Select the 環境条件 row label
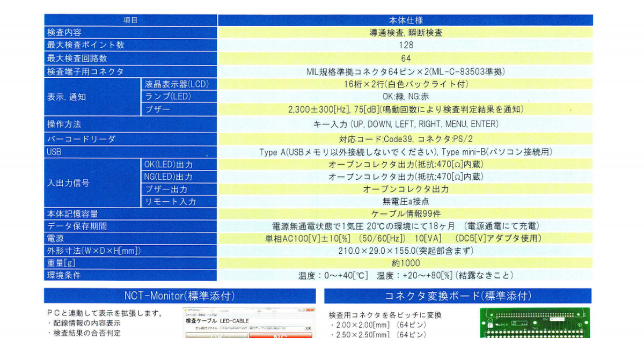The height and width of the screenshot is (338, 644). pyautogui.click(x=64, y=275)
